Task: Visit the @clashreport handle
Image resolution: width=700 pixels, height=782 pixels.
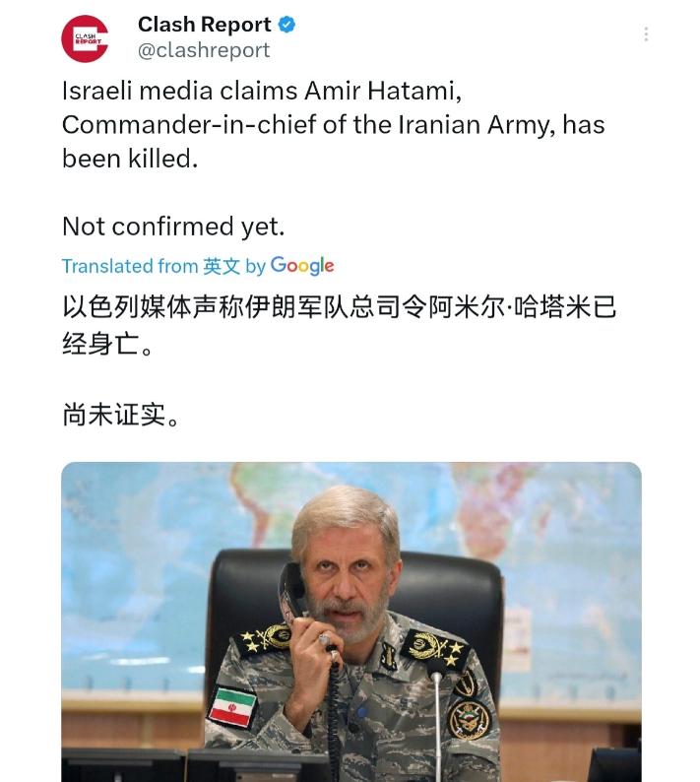Action: [204, 50]
